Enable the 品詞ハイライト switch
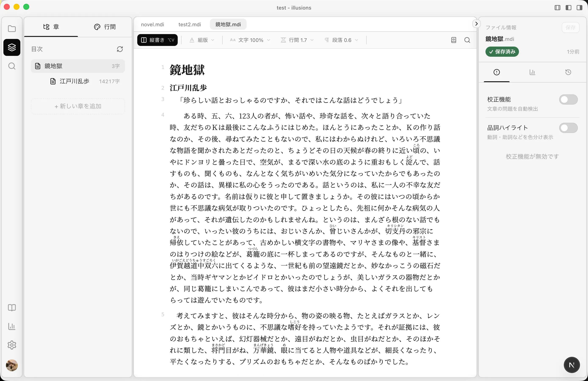The image size is (588, 381). [x=568, y=128]
